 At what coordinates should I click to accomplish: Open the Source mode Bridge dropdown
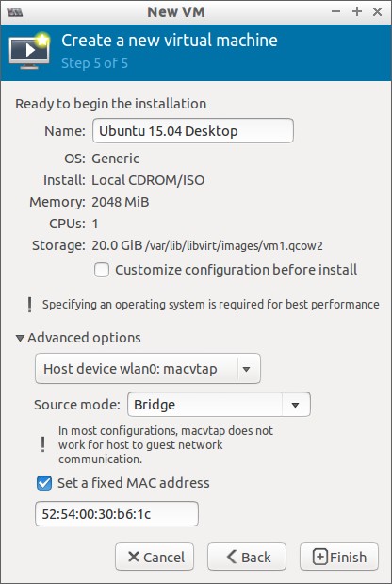[219, 405]
